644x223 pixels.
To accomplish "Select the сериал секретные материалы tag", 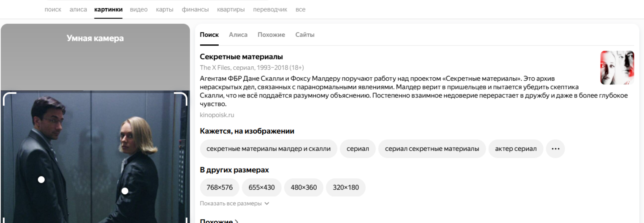I will [432, 149].
